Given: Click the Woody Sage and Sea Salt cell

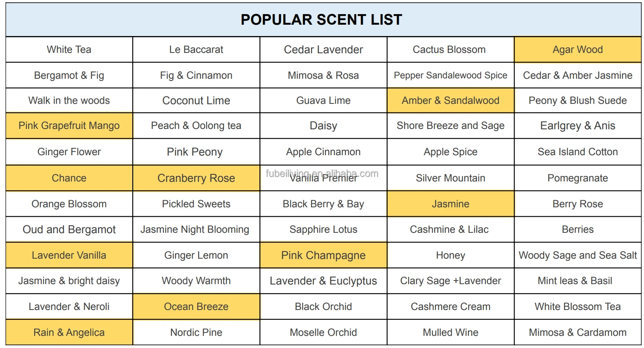Looking at the screenshot, I should point(577,255).
